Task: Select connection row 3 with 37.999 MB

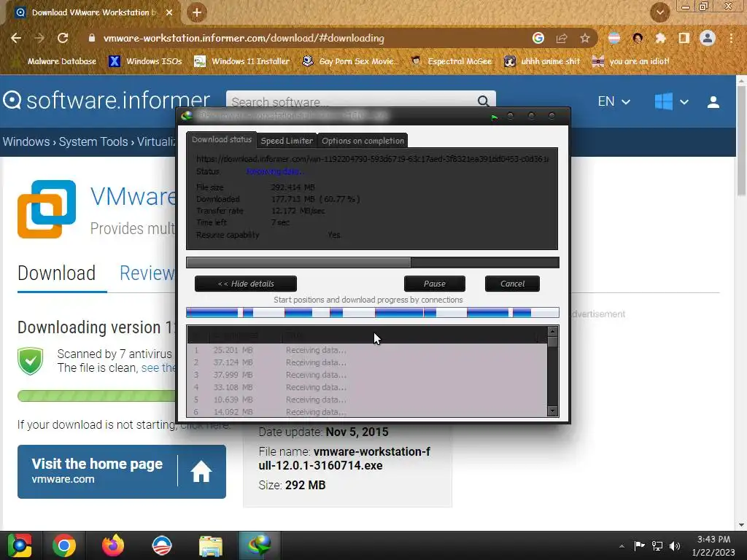Action: [367, 375]
